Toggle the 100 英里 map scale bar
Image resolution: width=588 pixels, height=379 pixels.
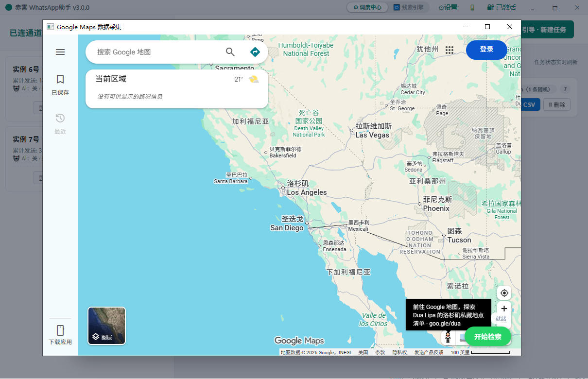pos(480,352)
